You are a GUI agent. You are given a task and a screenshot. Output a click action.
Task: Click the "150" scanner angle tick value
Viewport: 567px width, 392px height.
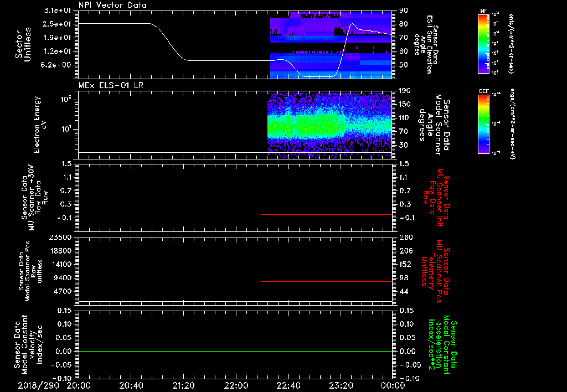(x=405, y=104)
